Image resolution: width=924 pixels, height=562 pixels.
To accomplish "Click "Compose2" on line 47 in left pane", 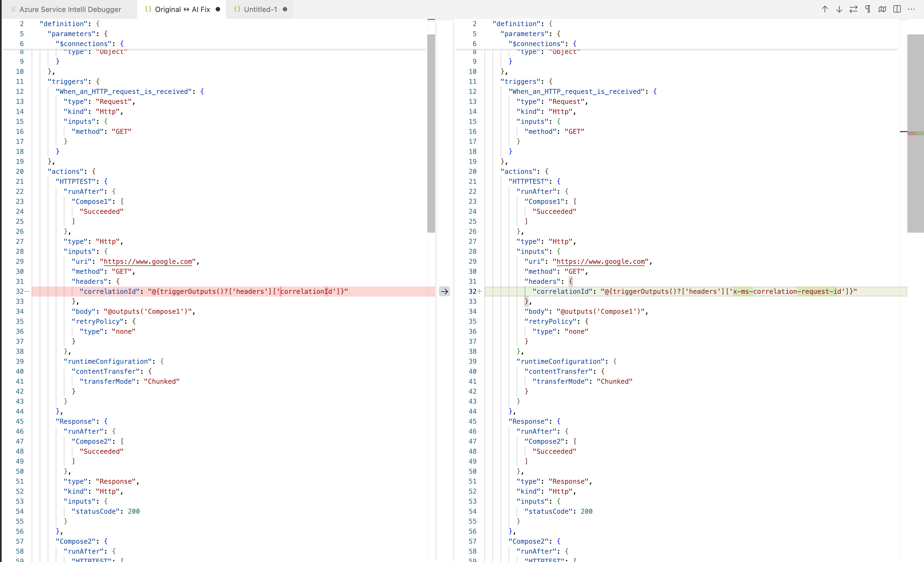I will pyautogui.click(x=92, y=441).
